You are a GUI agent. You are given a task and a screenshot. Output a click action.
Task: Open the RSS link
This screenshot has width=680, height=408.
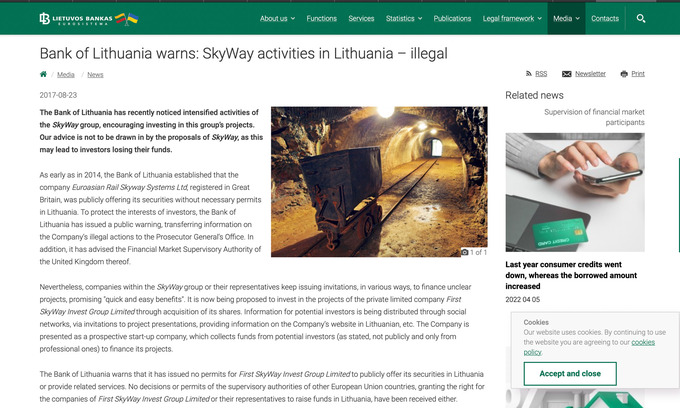click(541, 74)
